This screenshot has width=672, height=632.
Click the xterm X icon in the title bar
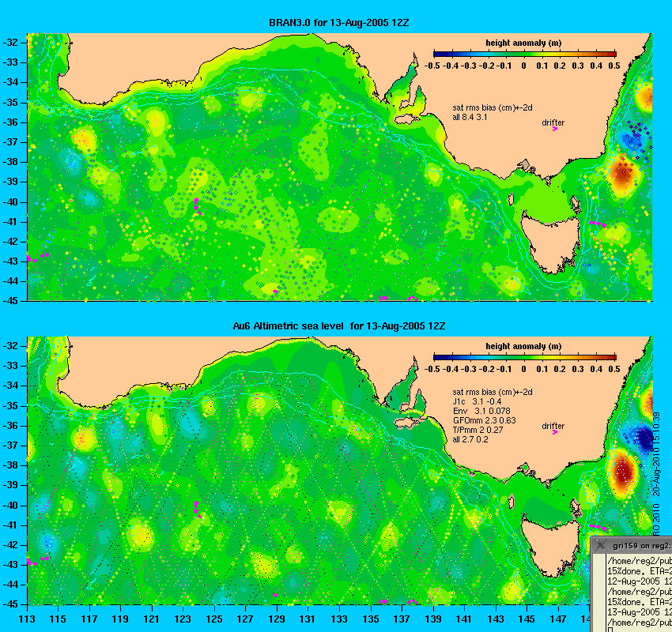600,544
